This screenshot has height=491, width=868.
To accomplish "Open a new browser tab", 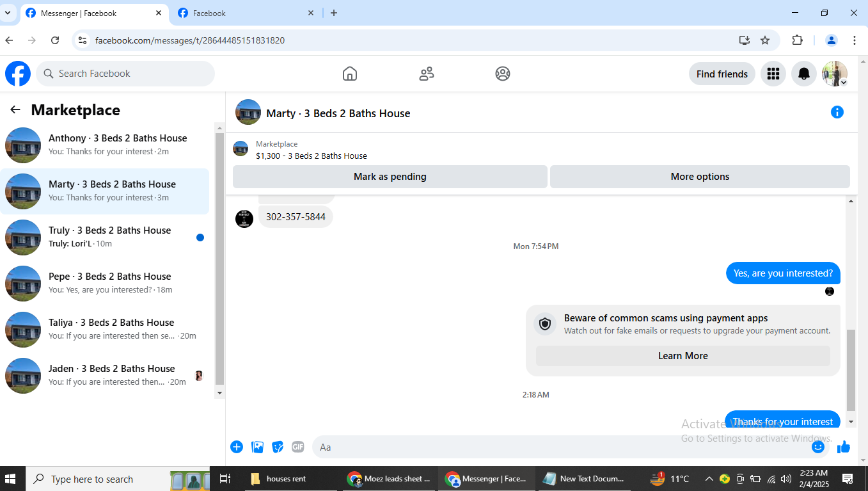I will [x=334, y=13].
